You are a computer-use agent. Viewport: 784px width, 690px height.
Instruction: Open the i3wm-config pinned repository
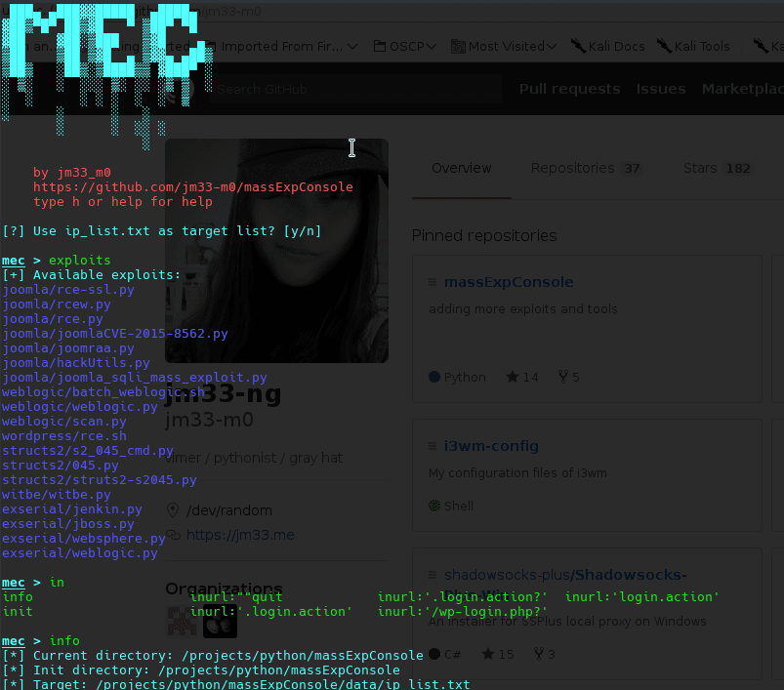click(491, 446)
